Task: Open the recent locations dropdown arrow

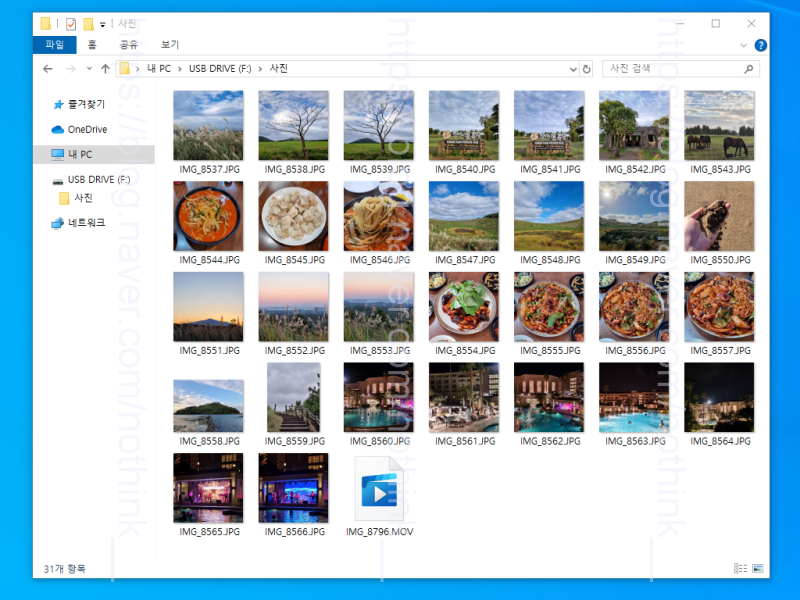Action: click(89, 68)
